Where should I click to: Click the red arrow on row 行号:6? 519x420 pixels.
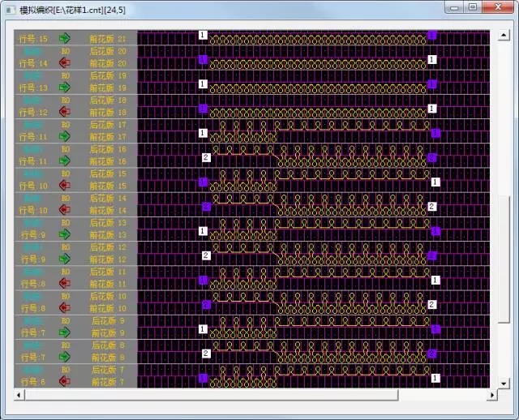[65, 381]
